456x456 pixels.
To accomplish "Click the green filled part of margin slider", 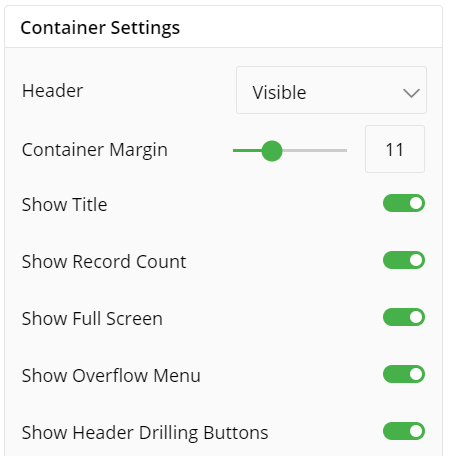I will pyautogui.click(x=247, y=151).
